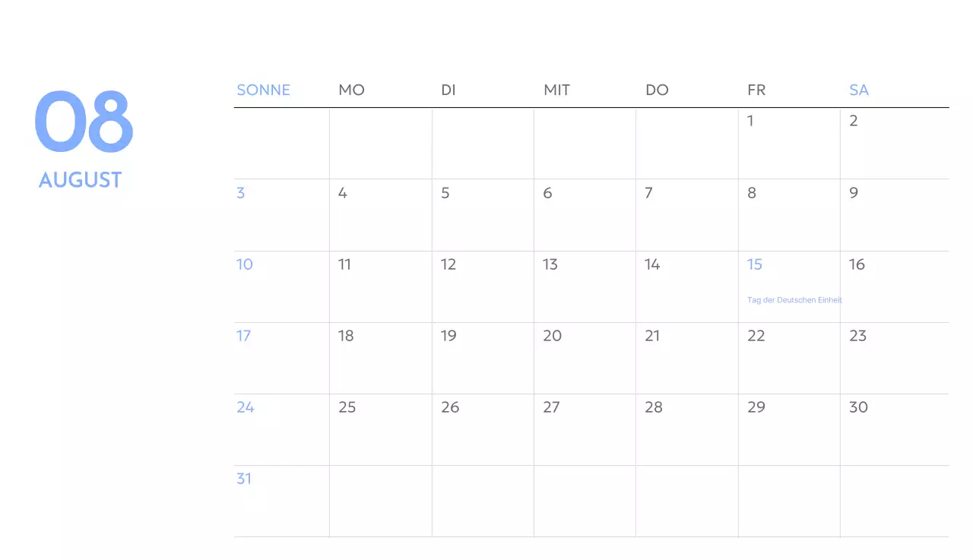Click the FR weekday header
Image resolution: width=973 pixels, height=560 pixels.
pyautogui.click(x=756, y=90)
